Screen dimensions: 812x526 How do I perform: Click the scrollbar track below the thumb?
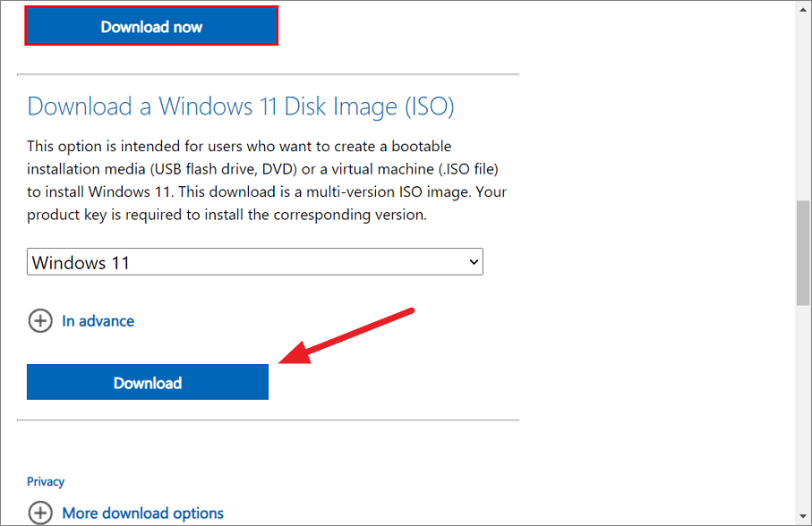pos(803,408)
